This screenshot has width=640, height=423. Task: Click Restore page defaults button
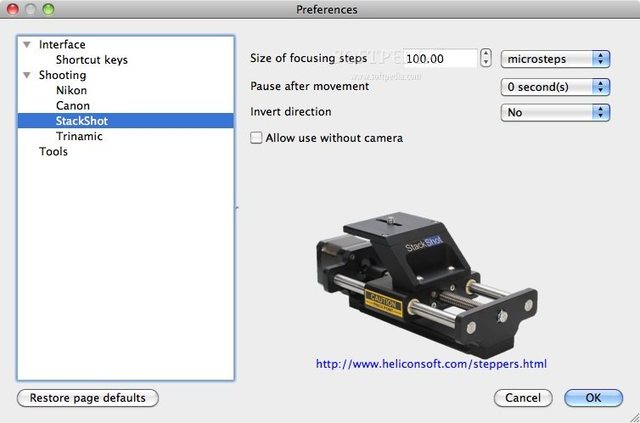[x=88, y=398]
